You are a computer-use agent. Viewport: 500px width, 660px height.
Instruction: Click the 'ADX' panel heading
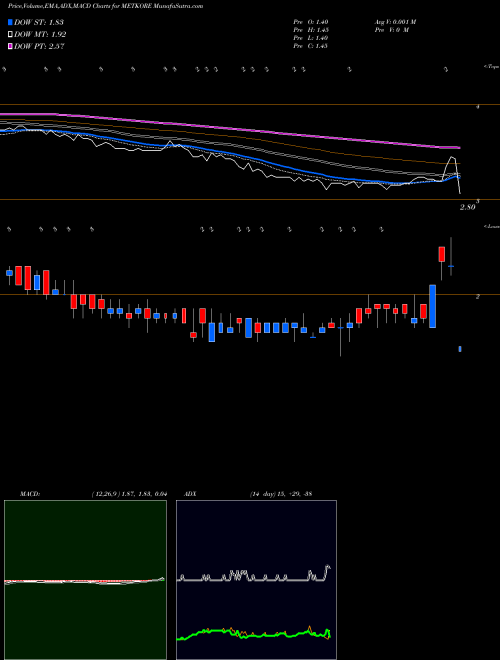pyautogui.click(x=190, y=494)
